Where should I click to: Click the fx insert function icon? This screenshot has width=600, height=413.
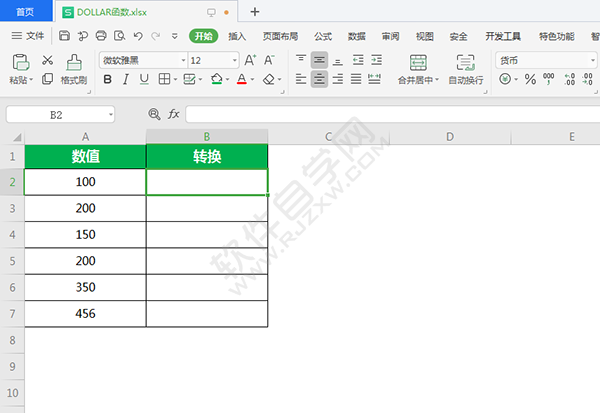coord(174,114)
